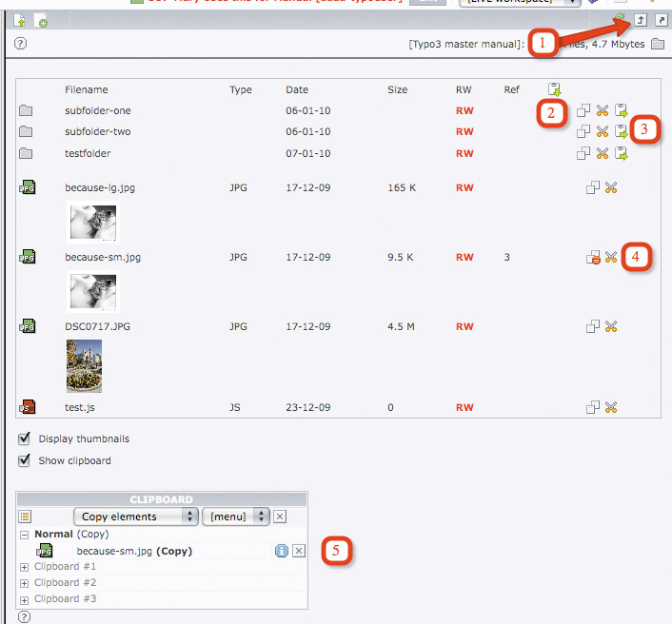The image size is (672, 624).
Task: Click the test.js filename
Action: [x=80, y=407]
